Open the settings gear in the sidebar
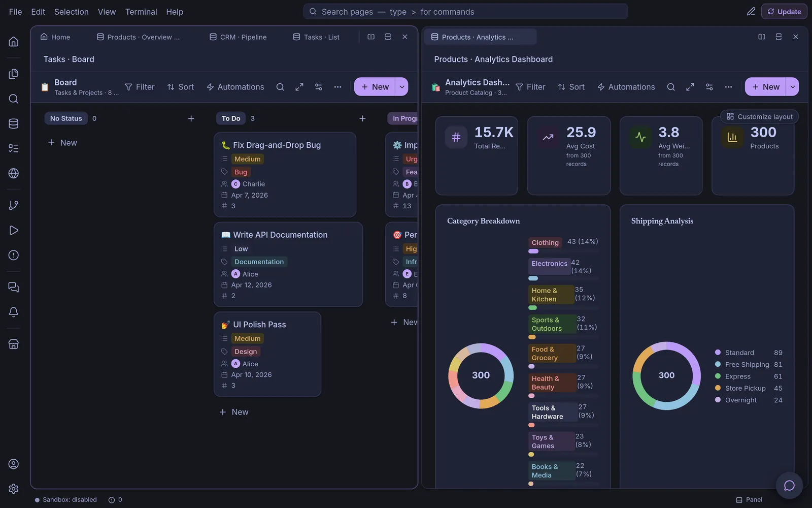The width and height of the screenshot is (812, 508). click(x=14, y=489)
